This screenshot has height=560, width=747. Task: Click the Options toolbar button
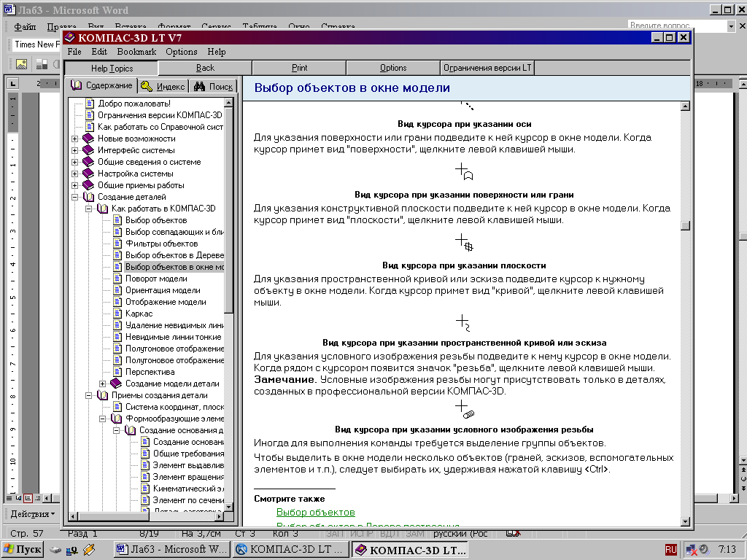point(393,68)
